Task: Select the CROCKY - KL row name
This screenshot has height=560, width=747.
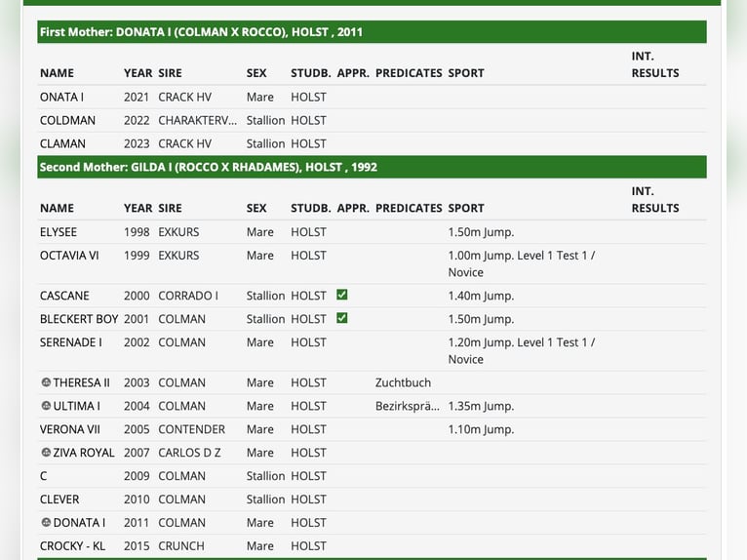Action: pos(72,546)
